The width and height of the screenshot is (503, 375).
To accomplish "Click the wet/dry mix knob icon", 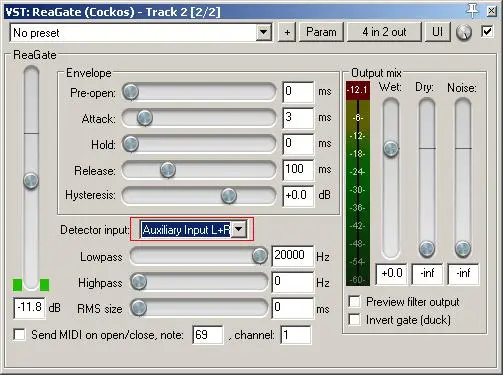I will [x=464, y=32].
